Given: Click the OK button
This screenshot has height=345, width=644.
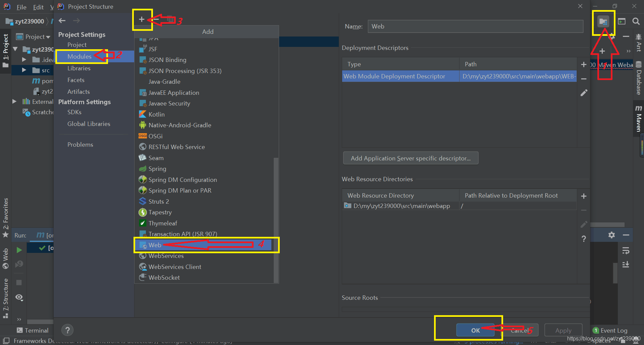Looking at the screenshot, I should point(475,330).
